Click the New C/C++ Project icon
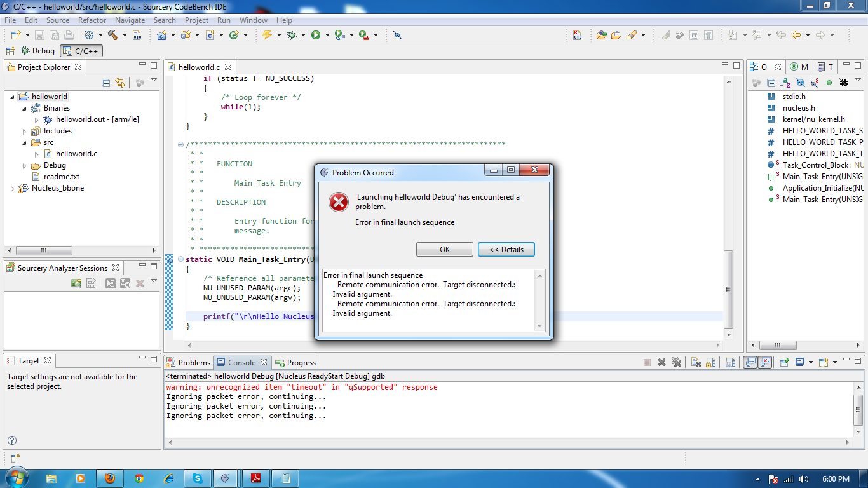The image size is (868, 488). (x=161, y=35)
